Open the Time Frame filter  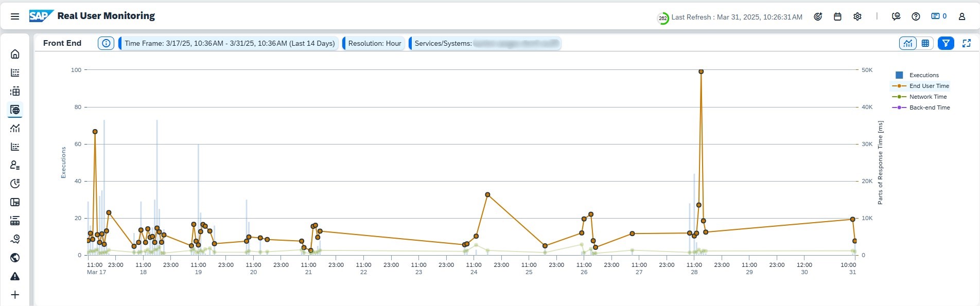(229, 43)
